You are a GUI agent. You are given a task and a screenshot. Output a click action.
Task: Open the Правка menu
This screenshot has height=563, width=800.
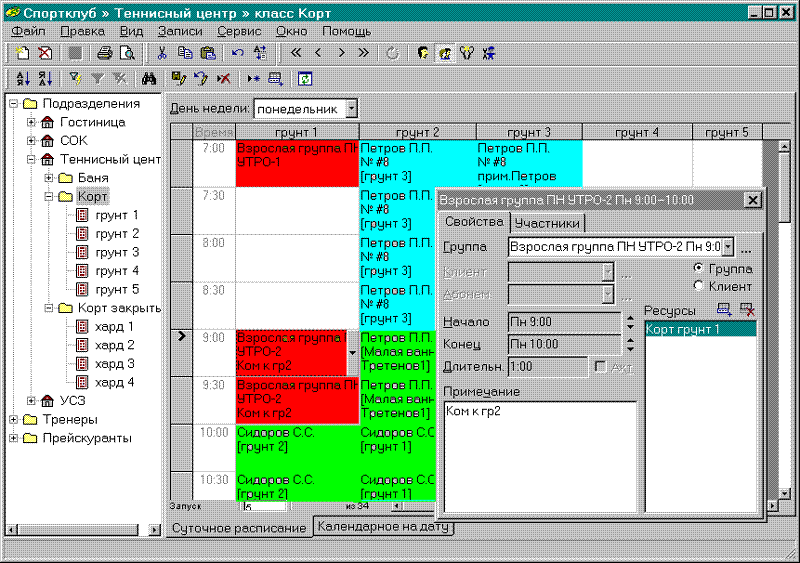click(x=83, y=31)
